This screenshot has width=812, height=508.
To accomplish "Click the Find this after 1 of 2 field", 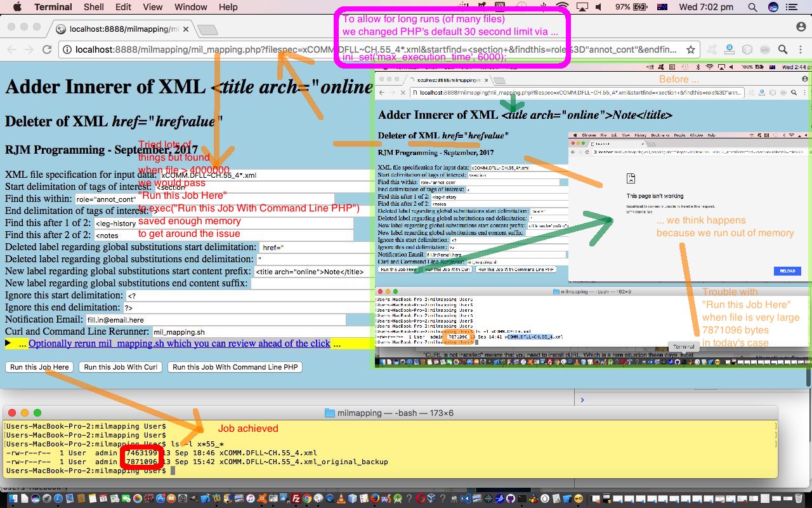I will [x=223, y=224].
